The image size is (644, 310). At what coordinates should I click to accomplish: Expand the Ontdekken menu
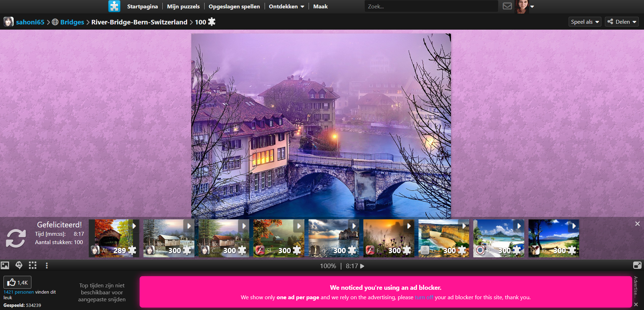click(x=286, y=6)
